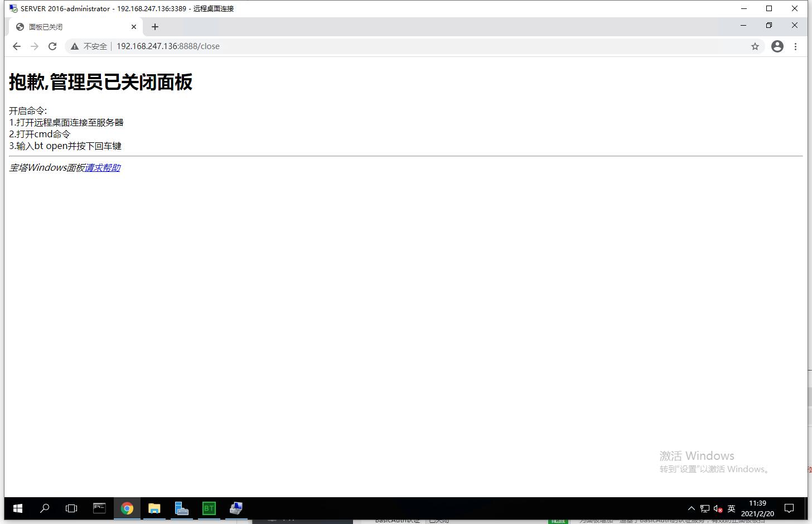Click the 不安全 security label
This screenshot has height=524, width=812.
click(x=95, y=46)
